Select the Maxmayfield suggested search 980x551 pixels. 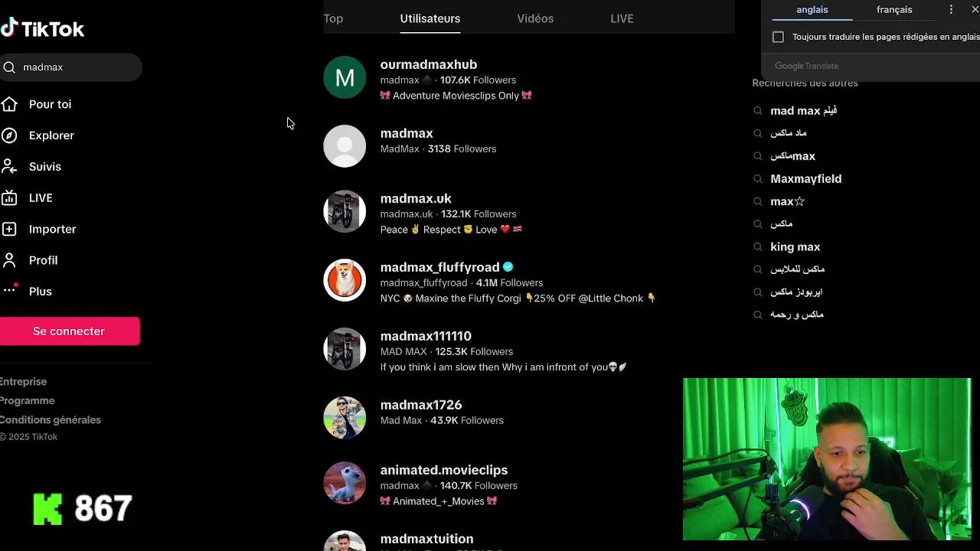tap(805, 179)
